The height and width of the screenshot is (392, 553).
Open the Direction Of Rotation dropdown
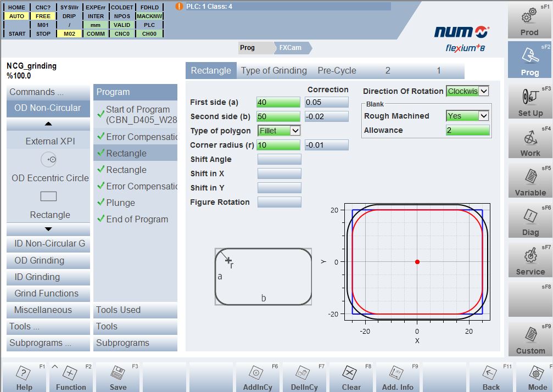tap(468, 91)
